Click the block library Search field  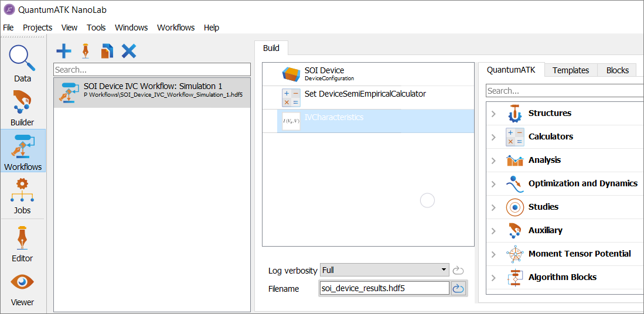click(x=565, y=90)
